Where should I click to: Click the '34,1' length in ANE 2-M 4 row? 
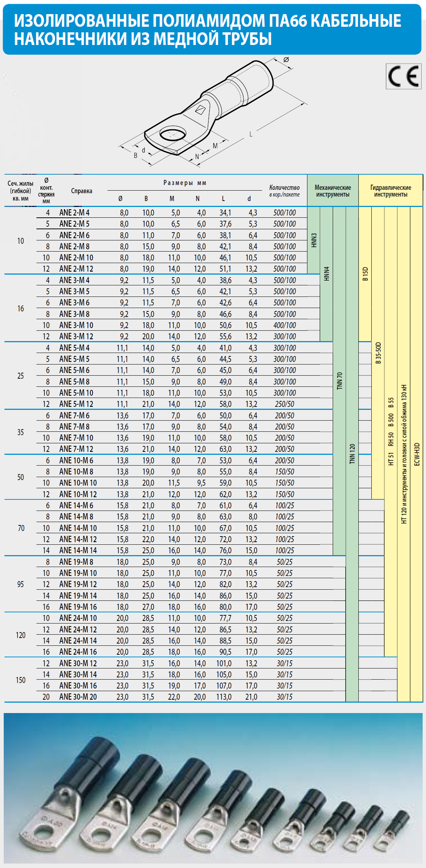click(x=225, y=213)
